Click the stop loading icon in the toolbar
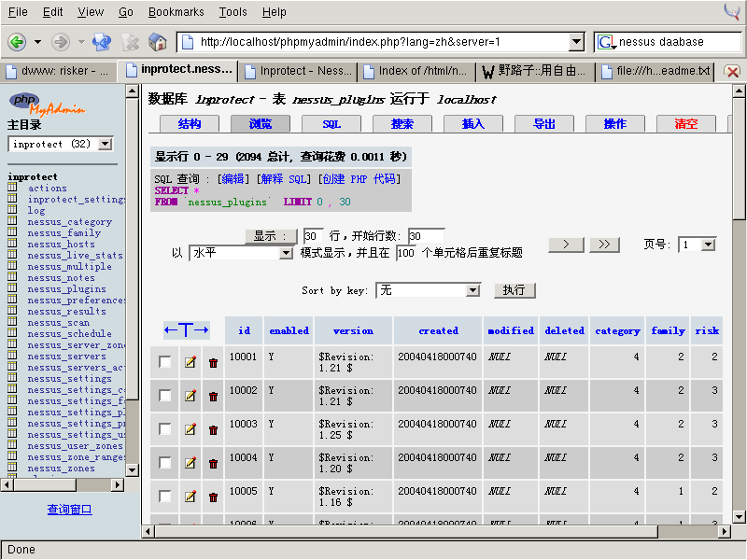 pos(129,41)
